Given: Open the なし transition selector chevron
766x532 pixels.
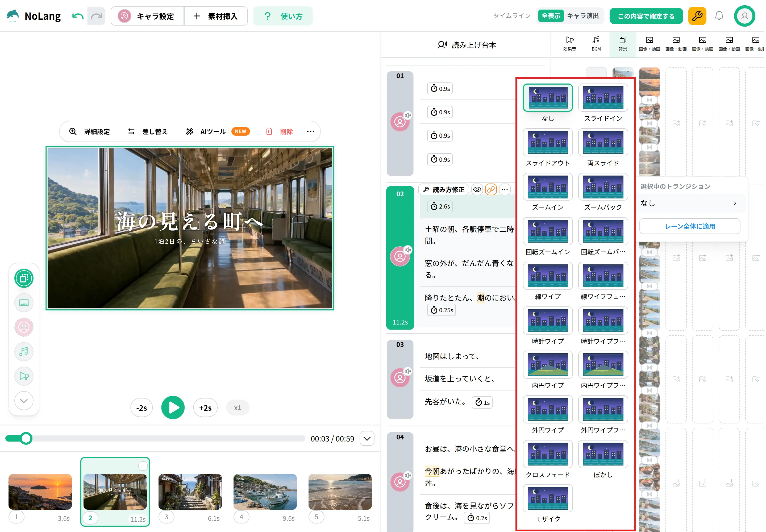Looking at the screenshot, I should pos(735,203).
